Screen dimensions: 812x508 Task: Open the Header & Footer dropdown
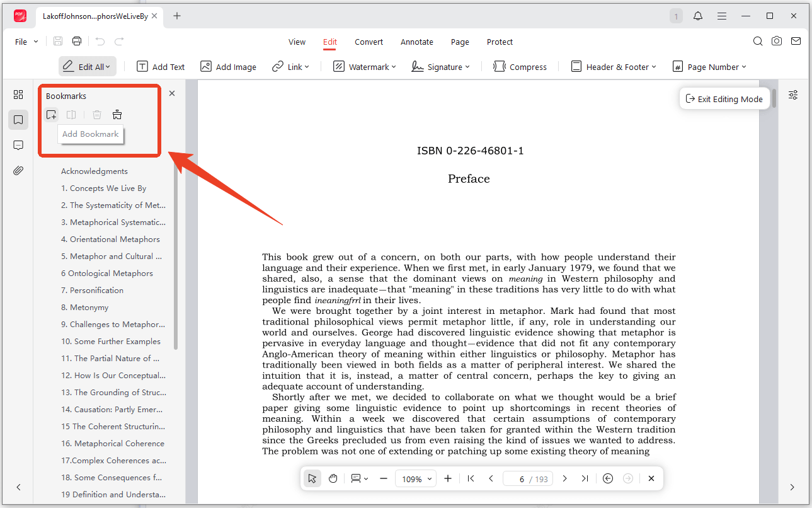pos(614,67)
